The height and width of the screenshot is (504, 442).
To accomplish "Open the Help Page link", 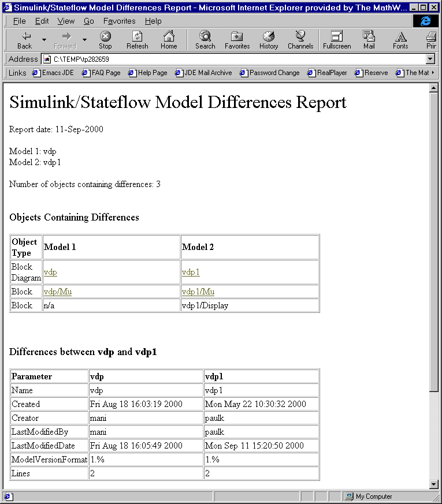I will pos(148,73).
